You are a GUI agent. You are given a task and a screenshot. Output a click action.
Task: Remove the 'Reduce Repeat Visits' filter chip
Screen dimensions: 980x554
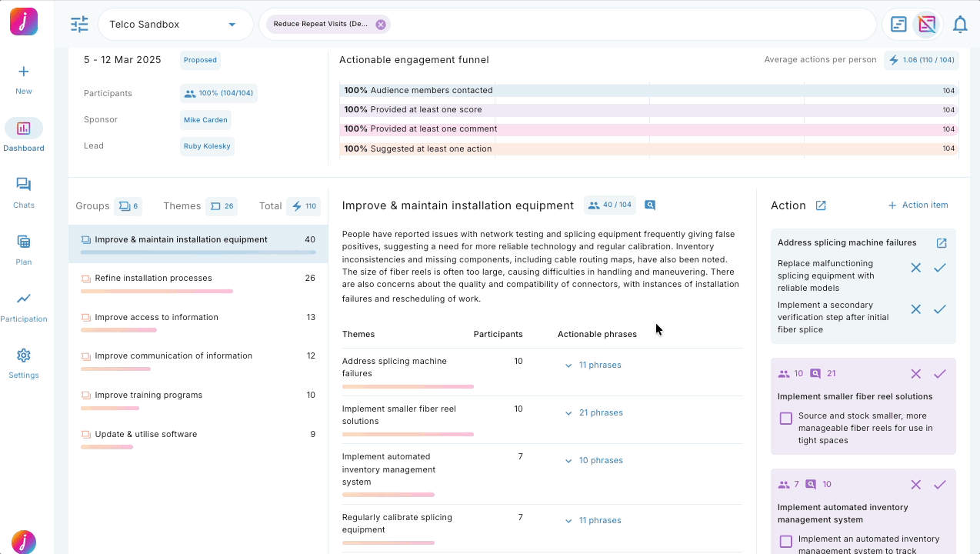[380, 25]
